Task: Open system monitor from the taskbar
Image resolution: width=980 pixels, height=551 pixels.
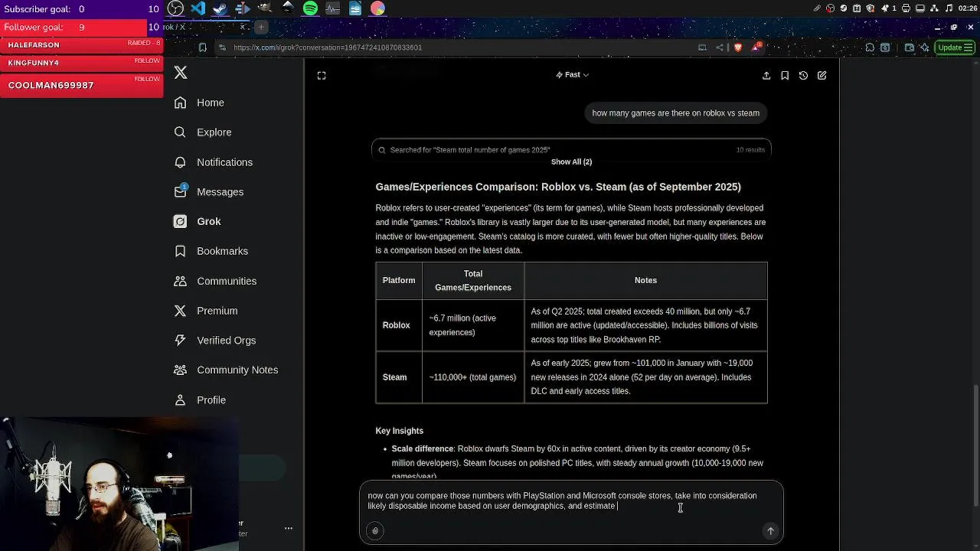Action: (x=332, y=8)
